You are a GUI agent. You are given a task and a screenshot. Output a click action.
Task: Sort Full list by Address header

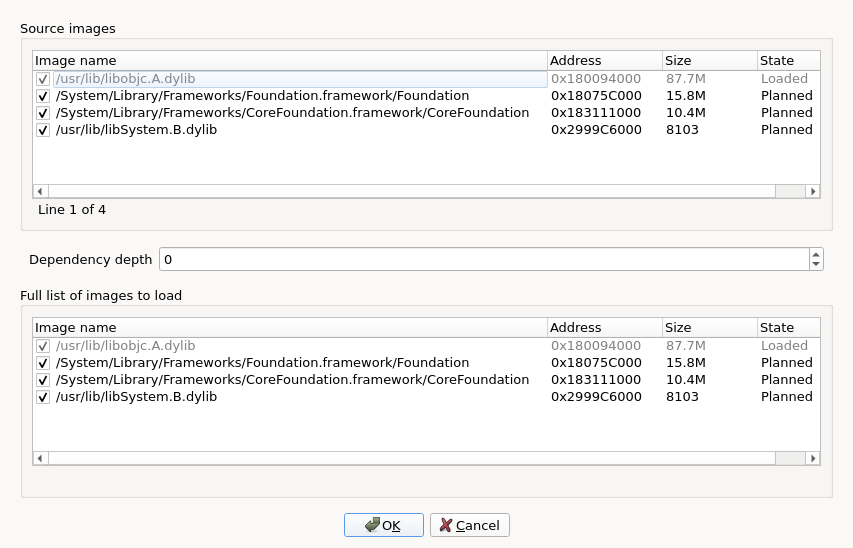pos(605,328)
